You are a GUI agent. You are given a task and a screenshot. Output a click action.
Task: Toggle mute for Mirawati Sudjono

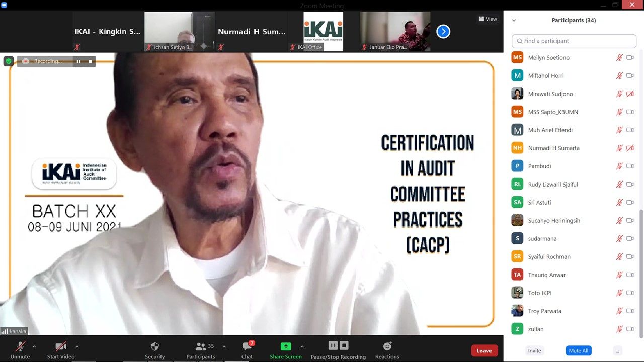pos(620,94)
